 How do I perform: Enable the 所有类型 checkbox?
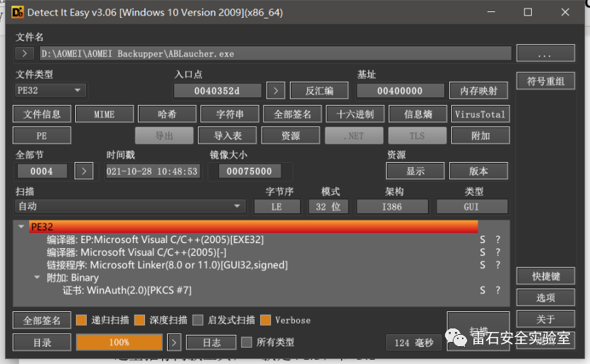247,342
